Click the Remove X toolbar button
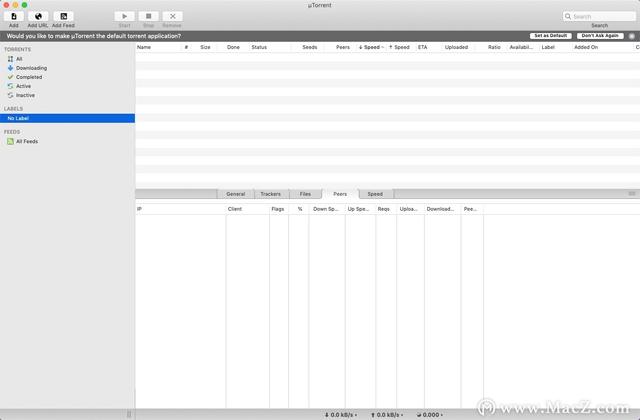 pos(173,16)
